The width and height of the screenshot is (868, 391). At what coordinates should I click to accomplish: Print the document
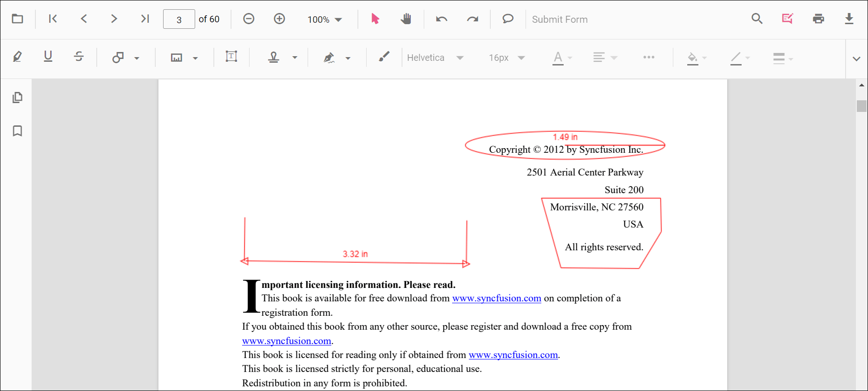point(818,19)
